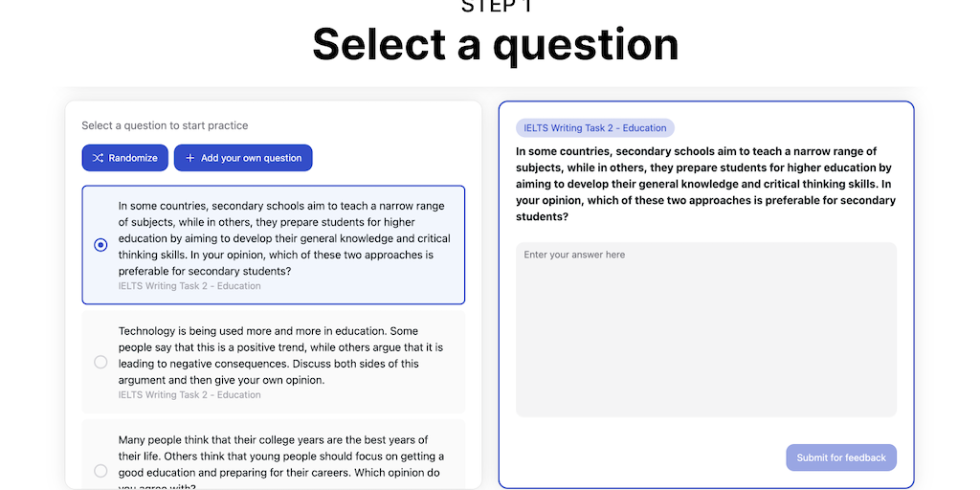The width and height of the screenshot is (980, 490).
Task: Select the college years question radio button
Action: click(100, 470)
